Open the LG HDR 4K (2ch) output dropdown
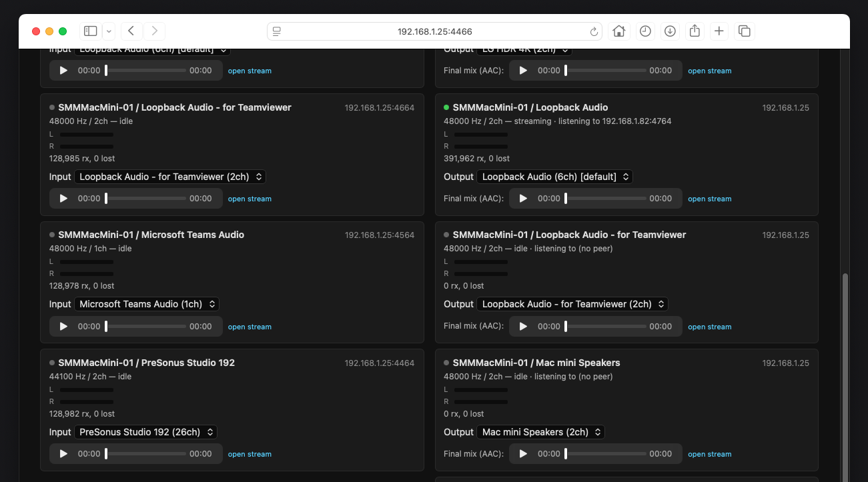The image size is (868, 482). click(x=524, y=51)
